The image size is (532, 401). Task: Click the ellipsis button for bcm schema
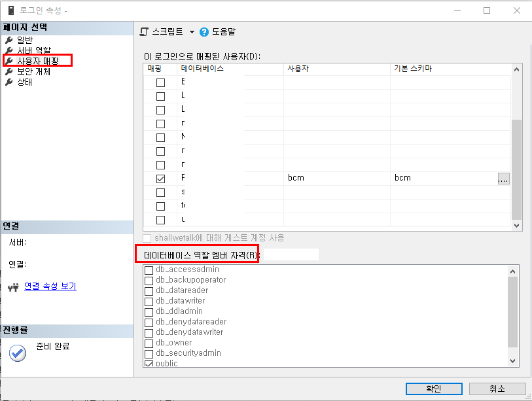click(x=503, y=179)
